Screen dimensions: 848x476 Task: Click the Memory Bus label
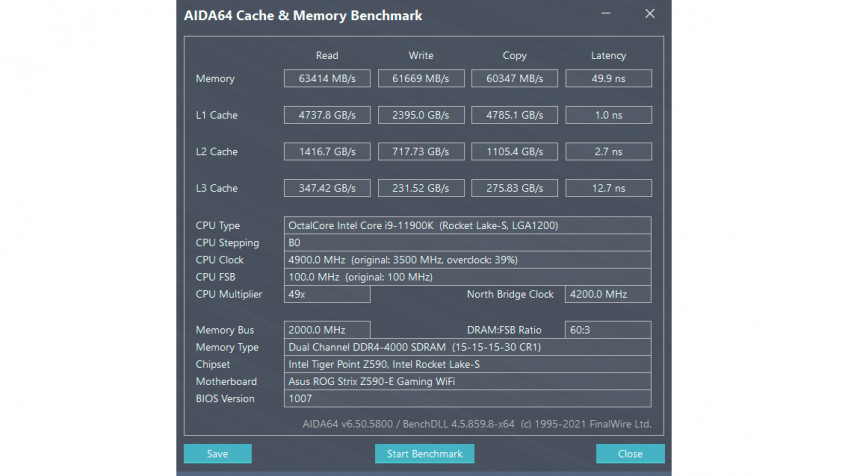point(224,330)
